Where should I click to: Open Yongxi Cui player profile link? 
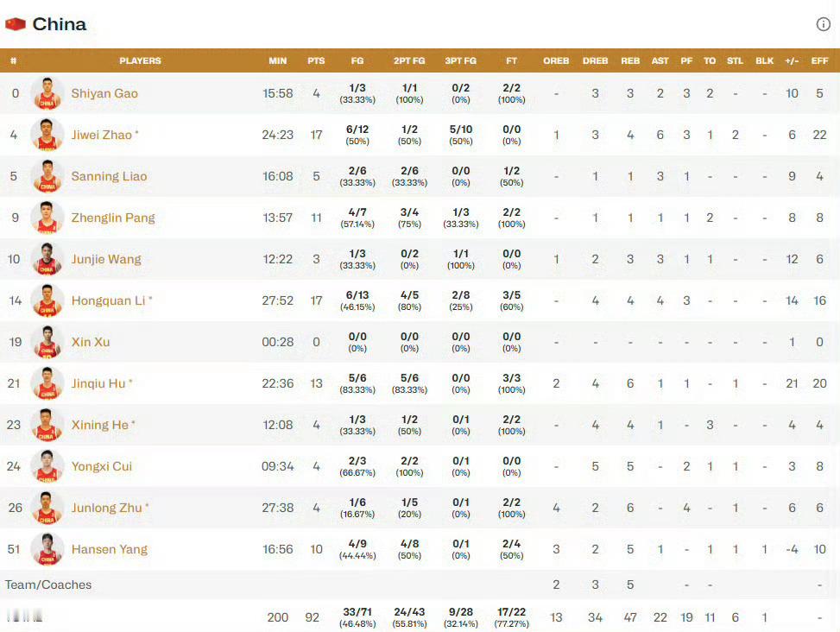[101, 466]
